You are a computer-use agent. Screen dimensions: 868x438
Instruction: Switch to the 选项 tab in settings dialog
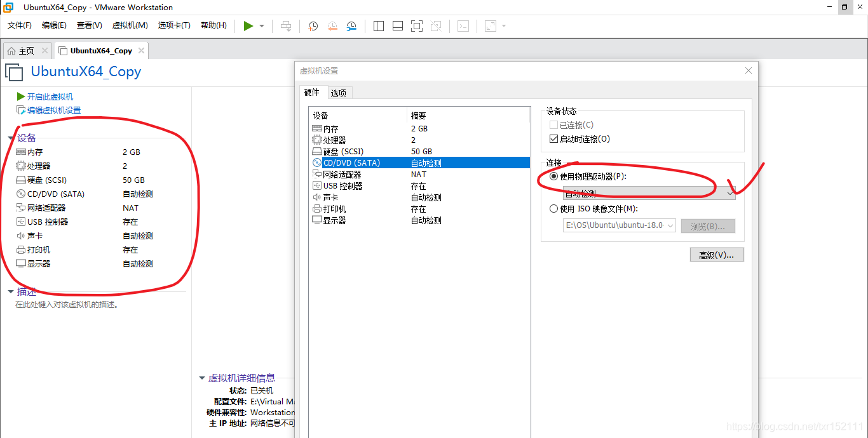339,93
